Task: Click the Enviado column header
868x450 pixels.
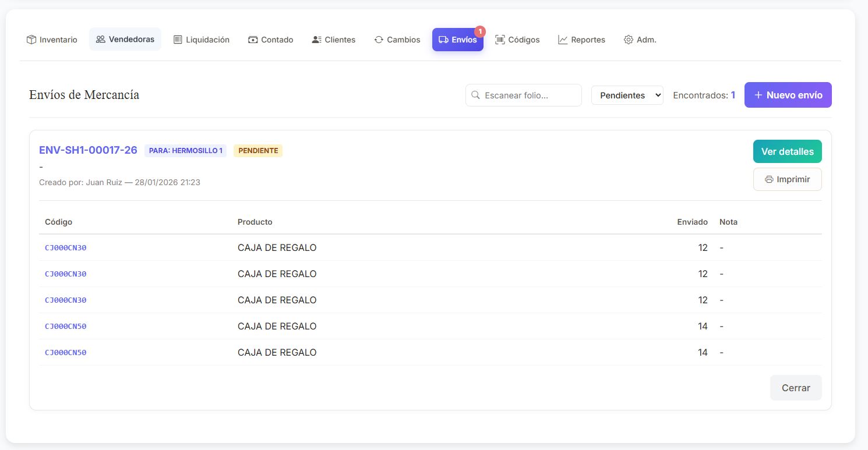Action: 692,222
